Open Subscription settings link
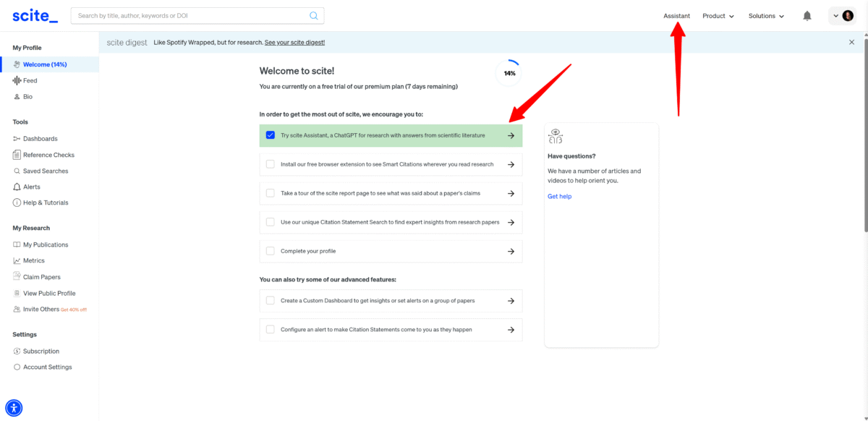This screenshot has width=868, height=421. click(41, 351)
